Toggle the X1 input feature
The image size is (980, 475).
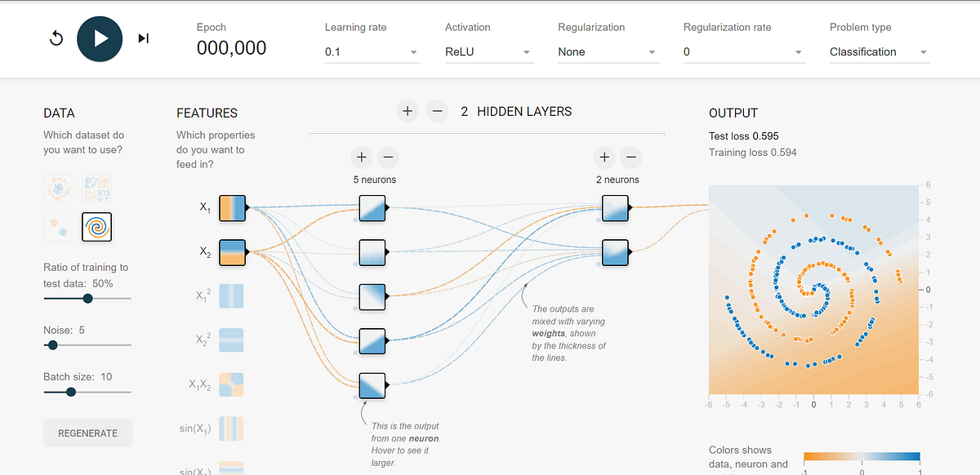(231, 207)
